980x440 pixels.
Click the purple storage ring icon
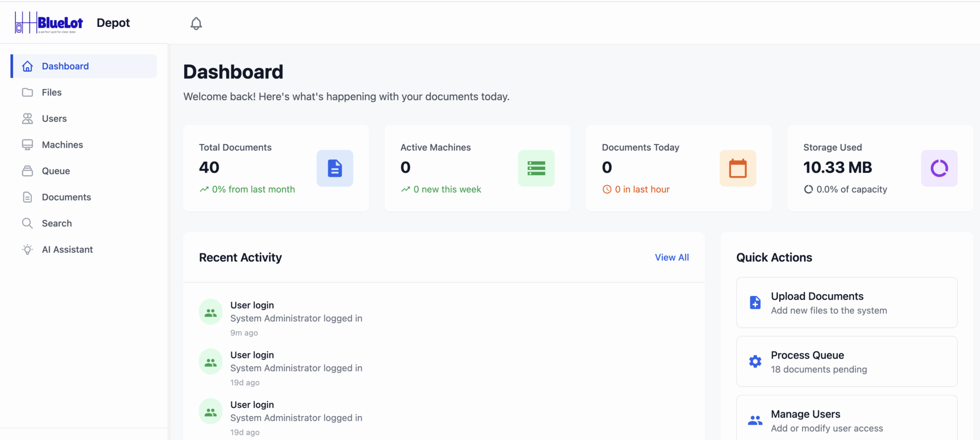tap(939, 168)
